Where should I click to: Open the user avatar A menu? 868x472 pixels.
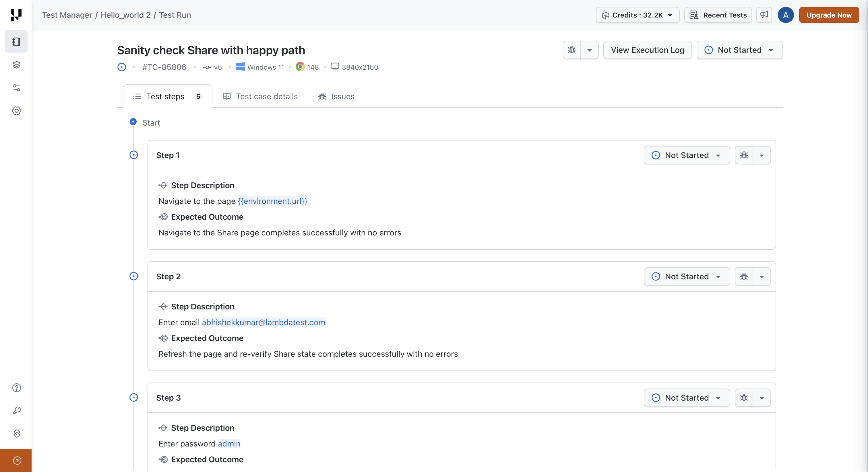(x=785, y=15)
